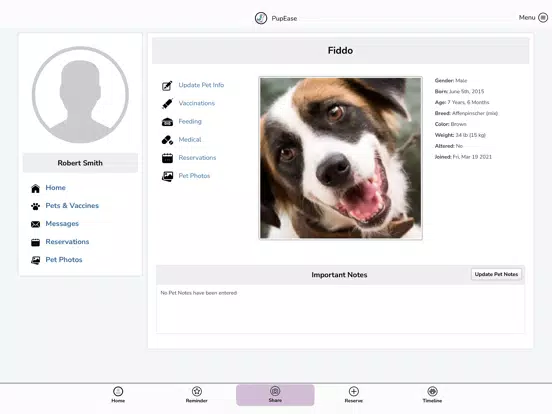
Task: Click Fiddo's dog photo
Action: [340, 158]
